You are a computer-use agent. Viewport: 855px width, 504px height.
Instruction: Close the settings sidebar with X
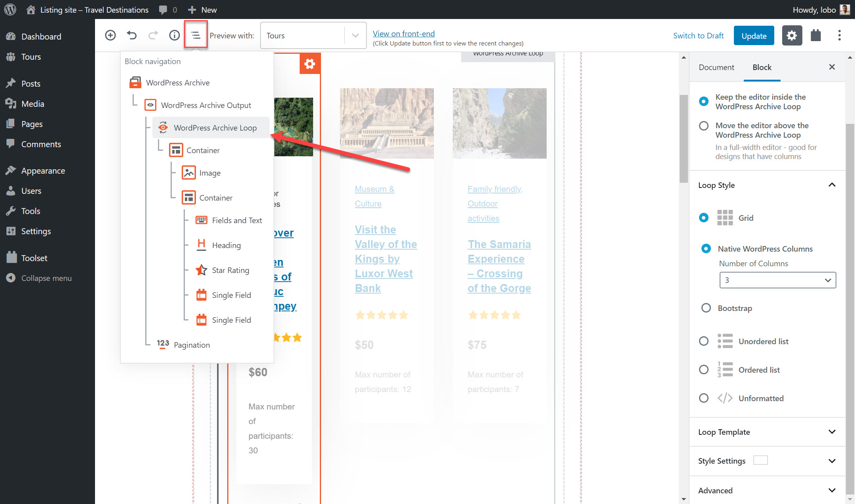[832, 67]
